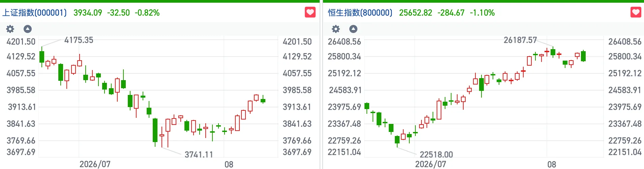Click the 22518.00 low label
The image size is (644, 169).
pos(436,155)
